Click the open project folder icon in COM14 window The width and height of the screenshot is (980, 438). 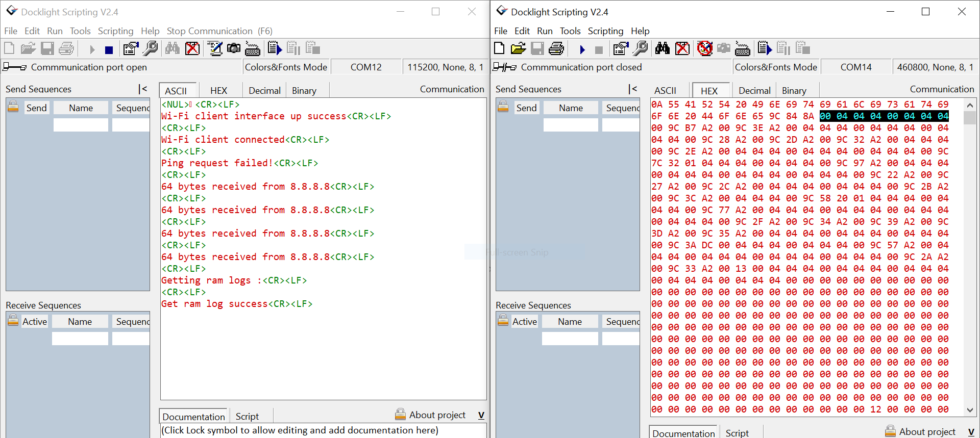tap(518, 48)
